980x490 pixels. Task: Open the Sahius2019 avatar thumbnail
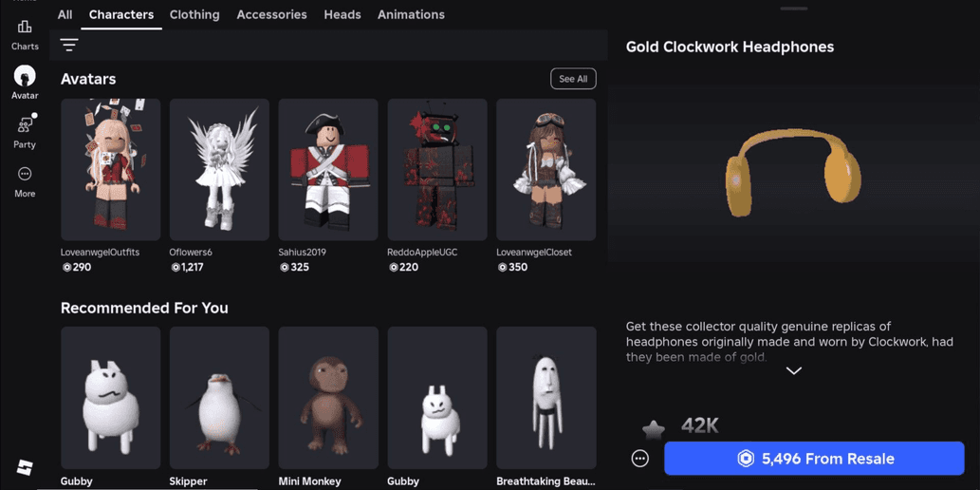pyautogui.click(x=328, y=170)
